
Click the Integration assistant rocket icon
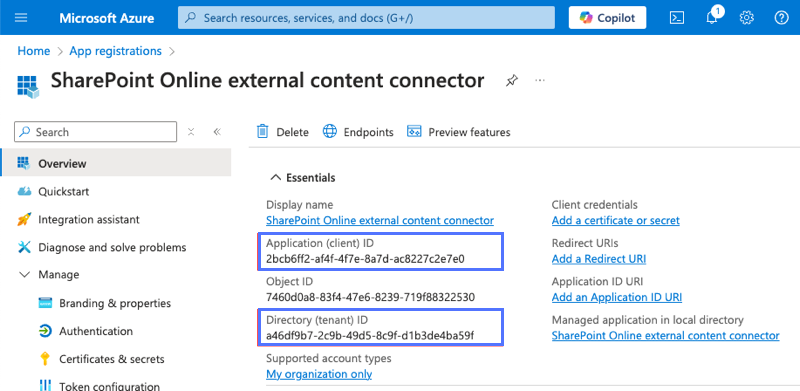[x=24, y=219]
